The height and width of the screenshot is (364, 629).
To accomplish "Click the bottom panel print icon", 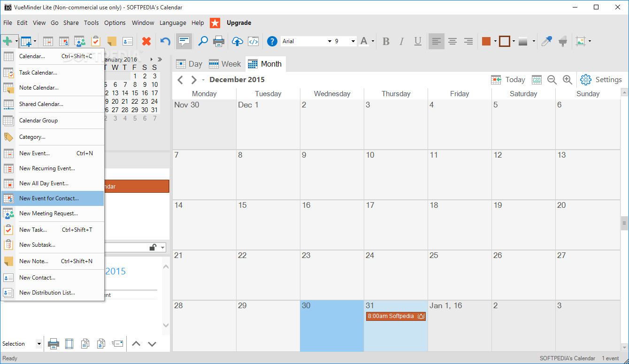I will 54,344.
